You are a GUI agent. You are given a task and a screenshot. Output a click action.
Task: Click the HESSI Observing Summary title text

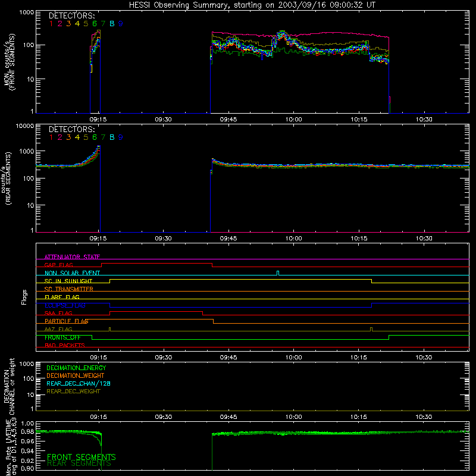pyautogui.click(x=252, y=5)
